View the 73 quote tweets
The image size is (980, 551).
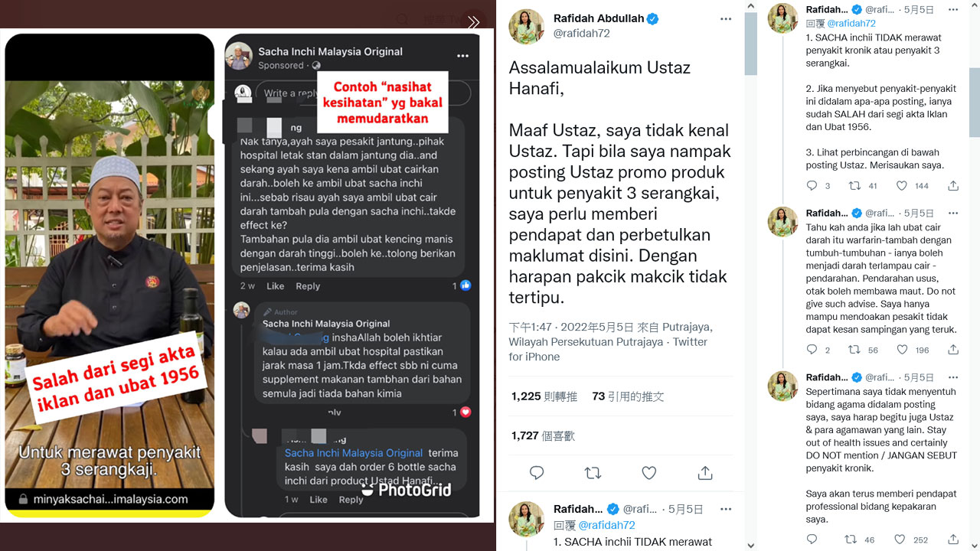pos(628,396)
